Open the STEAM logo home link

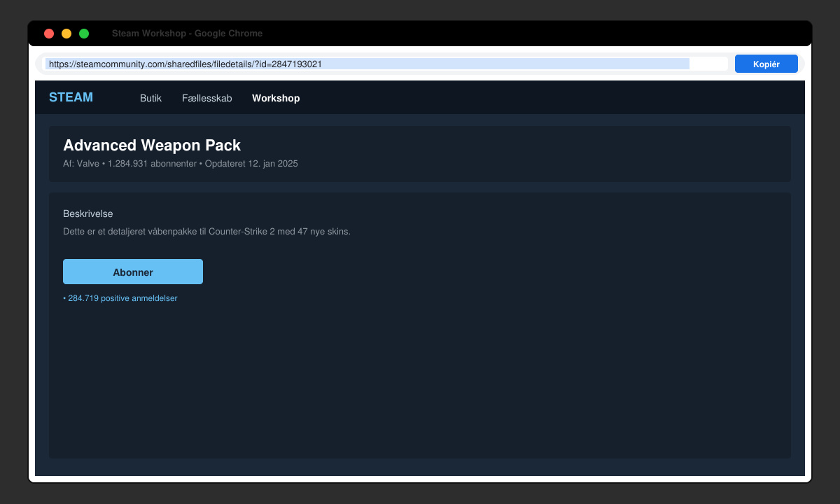pyautogui.click(x=71, y=97)
